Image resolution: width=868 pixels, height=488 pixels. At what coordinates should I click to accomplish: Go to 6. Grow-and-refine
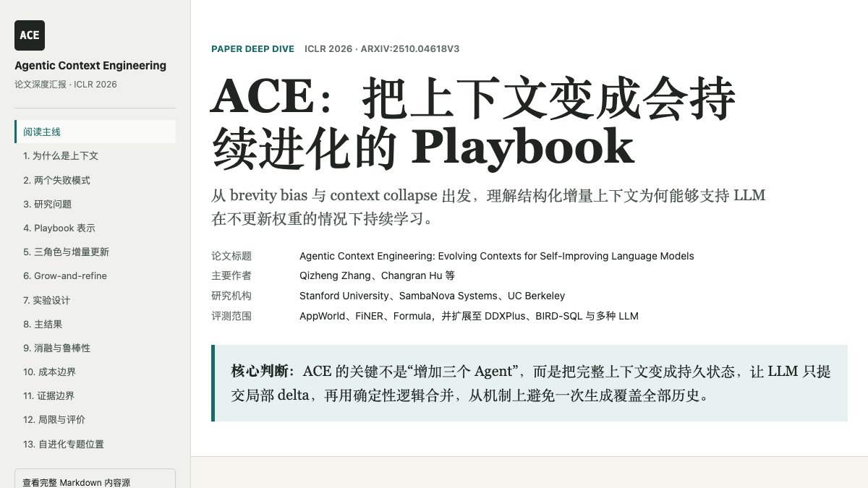95,275
